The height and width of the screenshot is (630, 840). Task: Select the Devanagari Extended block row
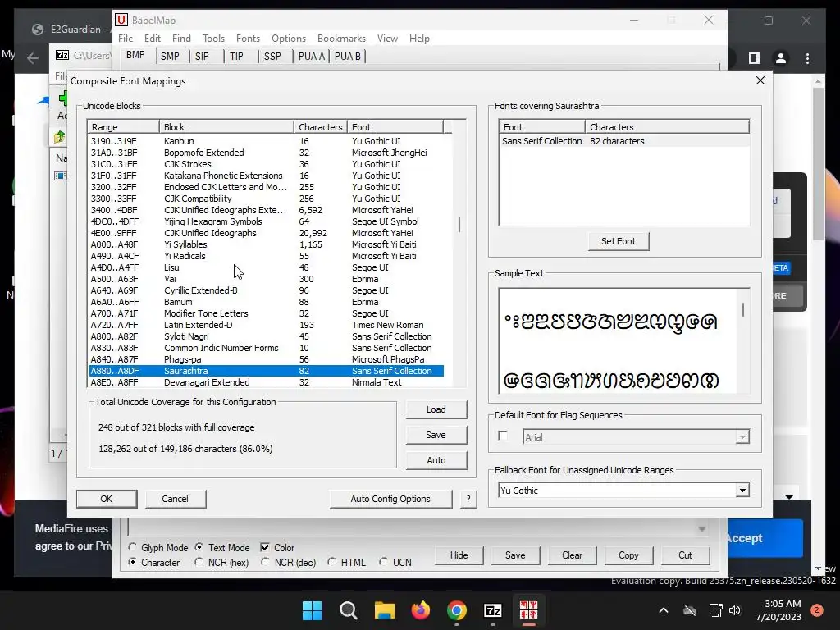pos(267,382)
